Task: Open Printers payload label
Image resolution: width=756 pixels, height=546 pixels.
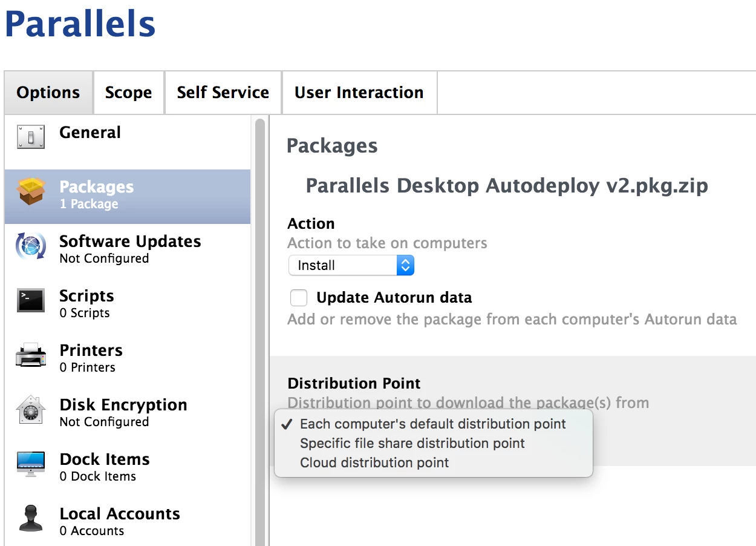Action: (x=91, y=350)
